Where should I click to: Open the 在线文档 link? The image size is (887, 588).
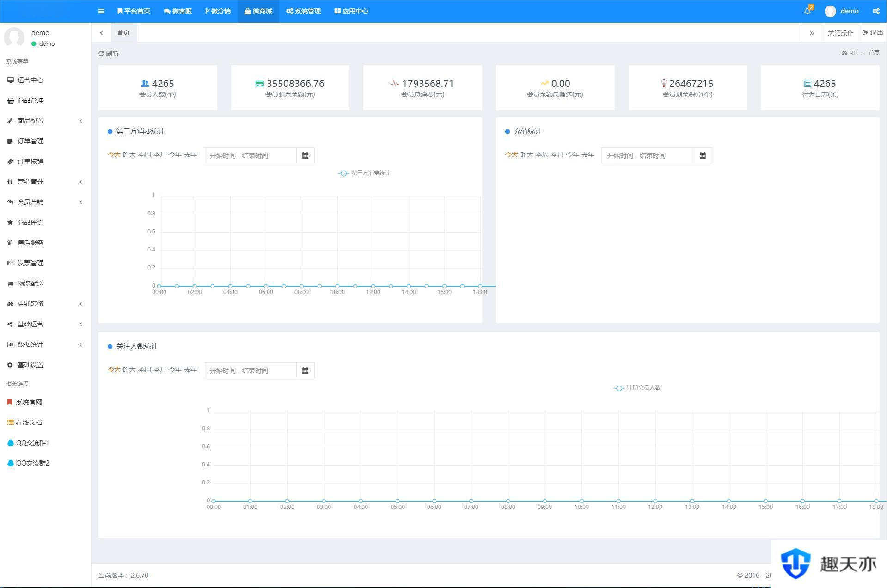coord(45,423)
